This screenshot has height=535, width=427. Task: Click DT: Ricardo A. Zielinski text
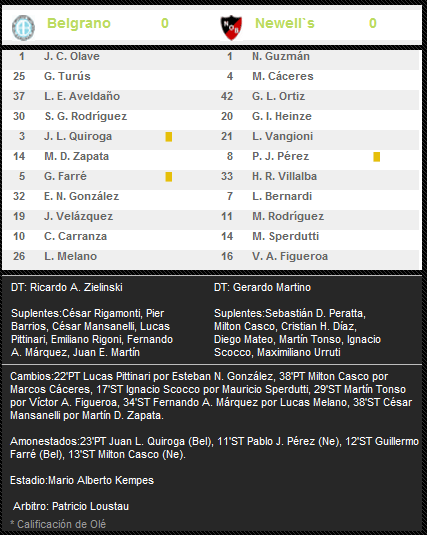pyautogui.click(x=67, y=287)
